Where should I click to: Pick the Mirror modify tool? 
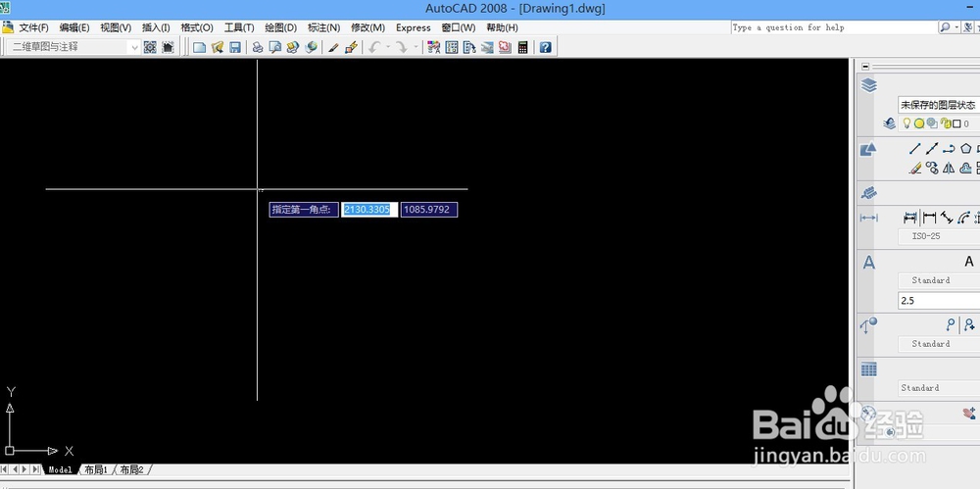949,168
